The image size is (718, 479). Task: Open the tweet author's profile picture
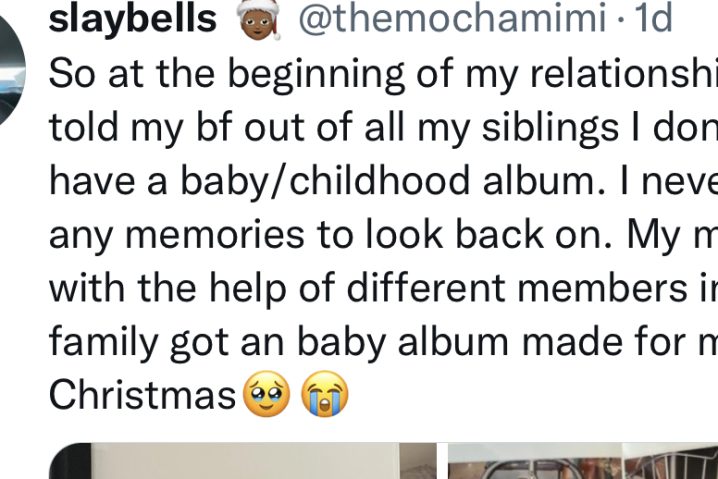pyautogui.click(x=11, y=69)
